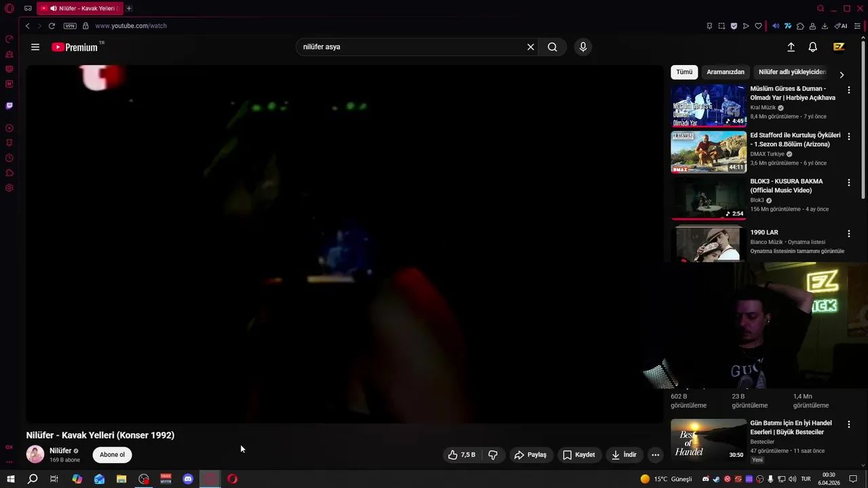868x488 pixels.
Task: Open the 1990 LAR playlist title
Action: pos(764,232)
